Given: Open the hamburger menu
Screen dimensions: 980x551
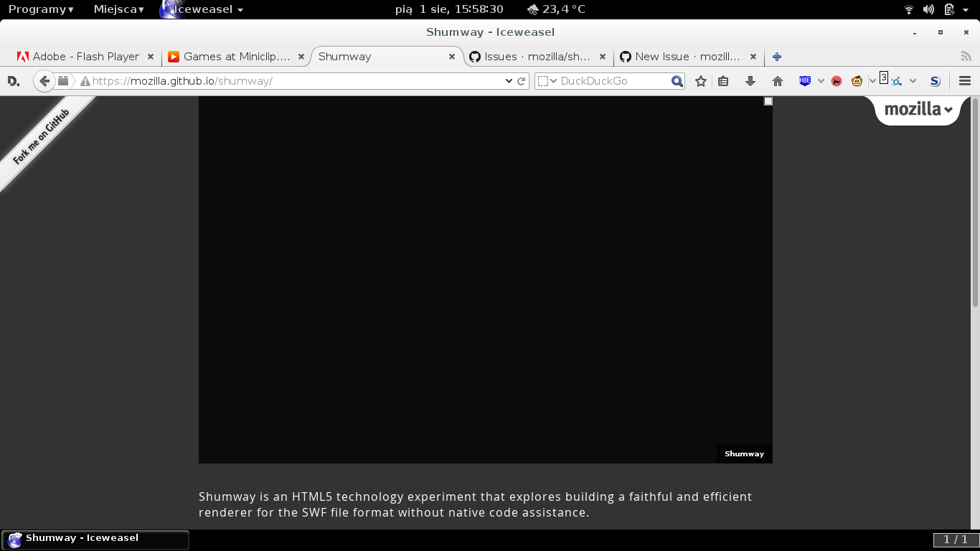Looking at the screenshot, I should (965, 81).
